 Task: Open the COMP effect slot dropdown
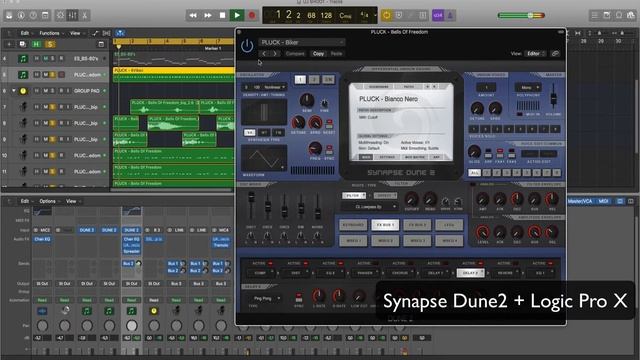tap(262, 273)
